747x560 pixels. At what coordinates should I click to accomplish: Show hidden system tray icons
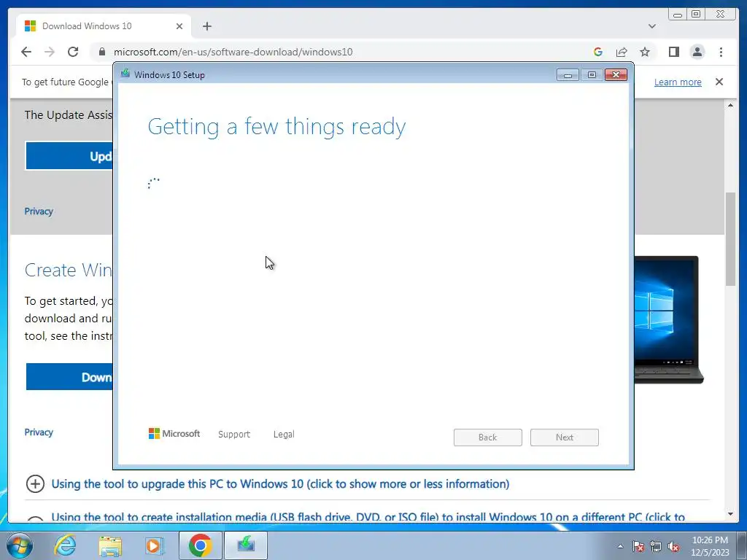pyautogui.click(x=620, y=546)
